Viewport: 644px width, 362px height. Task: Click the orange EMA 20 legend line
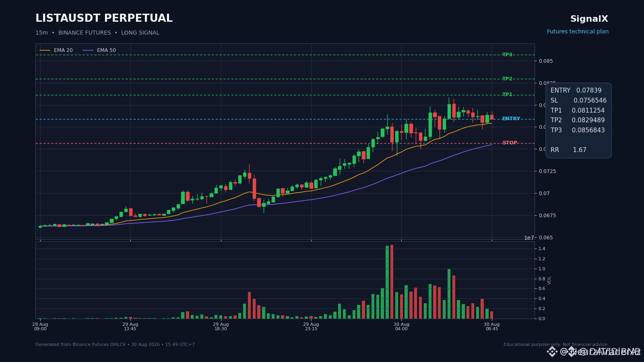tap(45, 50)
